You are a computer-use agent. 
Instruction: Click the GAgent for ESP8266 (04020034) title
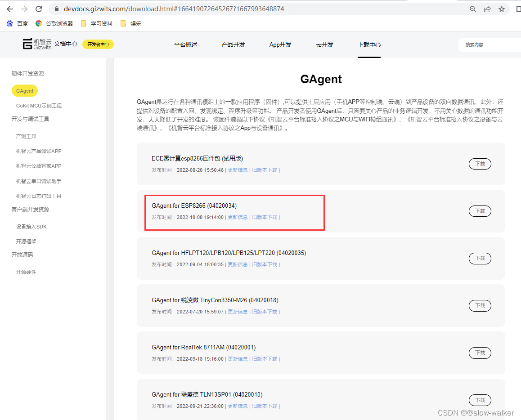(x=194, y=206)
